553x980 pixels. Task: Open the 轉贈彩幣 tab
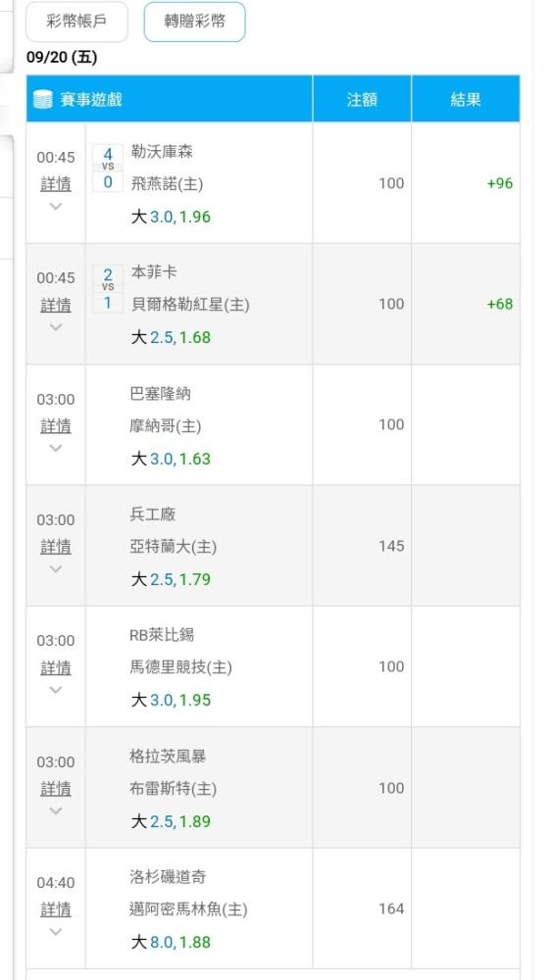point(194,22)
